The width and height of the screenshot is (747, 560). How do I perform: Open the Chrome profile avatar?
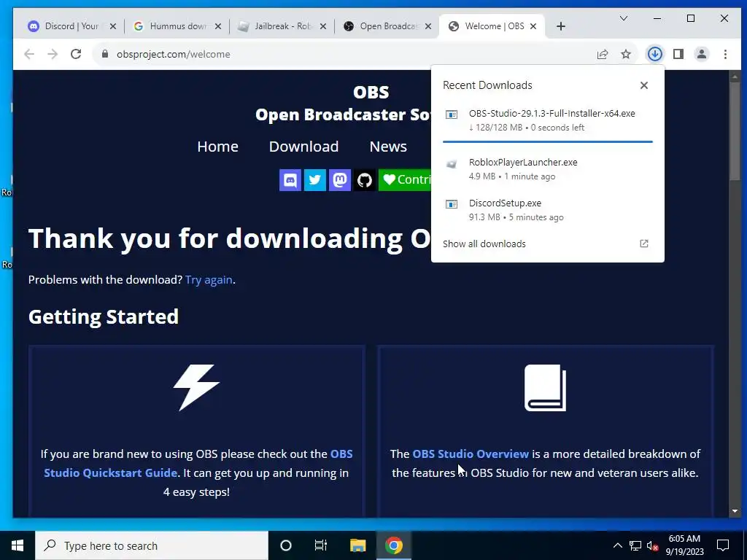point(701,54)
